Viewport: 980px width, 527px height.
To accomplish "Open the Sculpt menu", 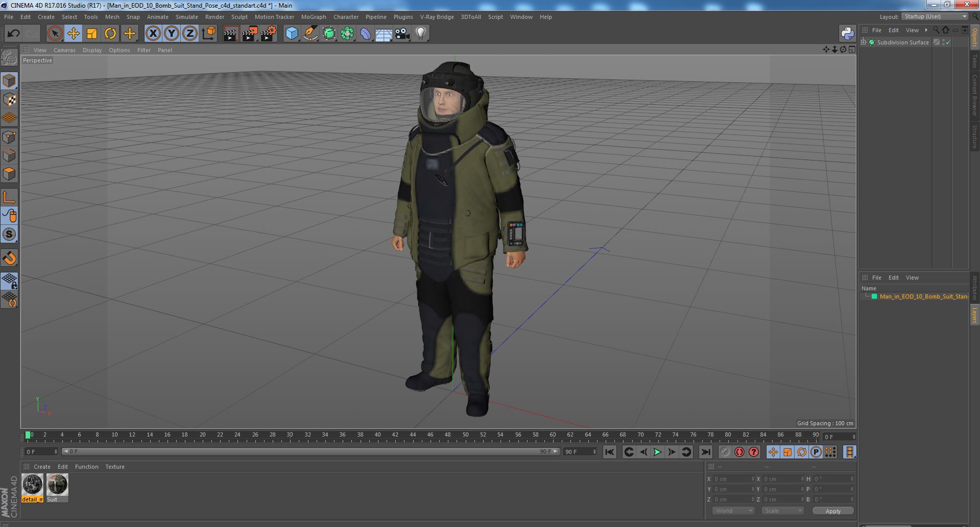I will coord(239,17).
